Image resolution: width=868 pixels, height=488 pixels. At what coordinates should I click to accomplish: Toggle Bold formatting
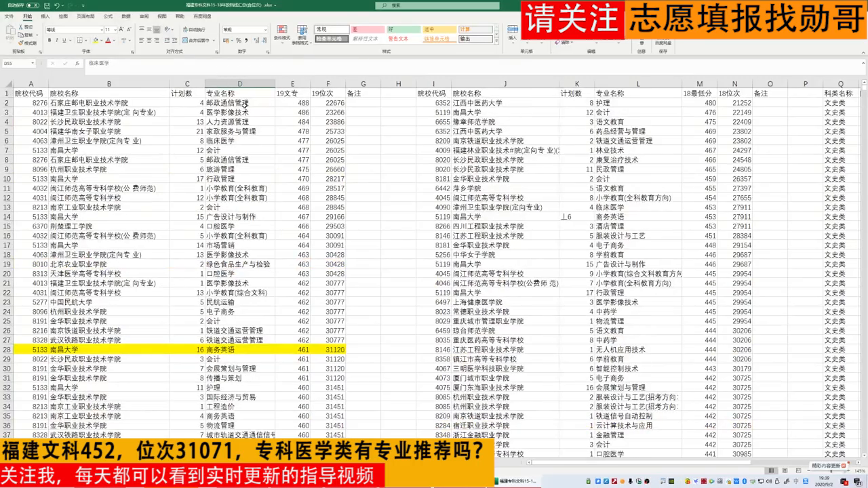click(x=50, y=40)
